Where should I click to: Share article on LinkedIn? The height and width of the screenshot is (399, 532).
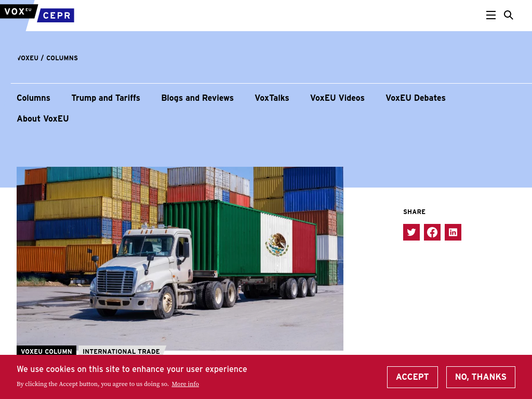[453, 232]
